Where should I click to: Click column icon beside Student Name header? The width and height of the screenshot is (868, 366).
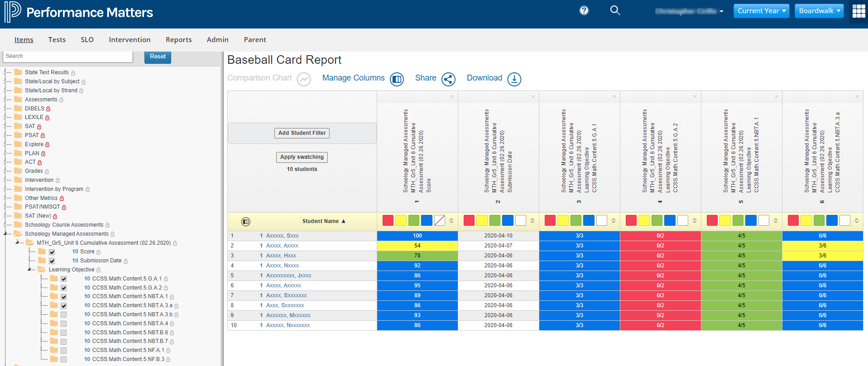pos(246,222)
